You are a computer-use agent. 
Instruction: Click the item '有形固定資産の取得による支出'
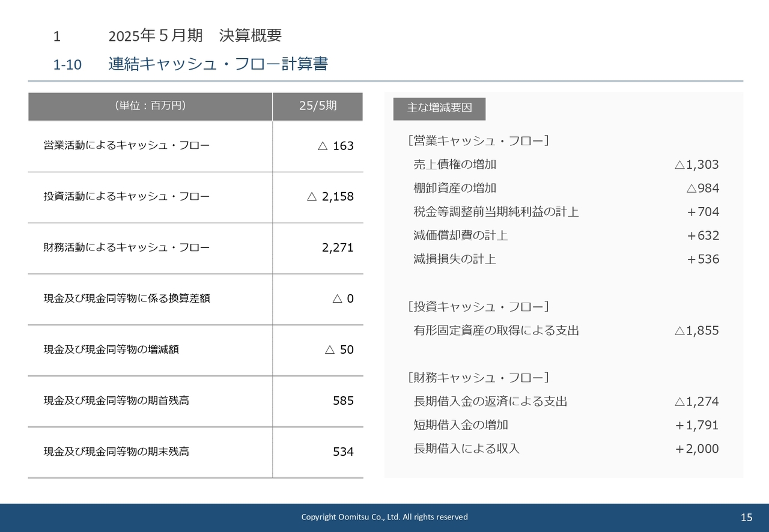pos(496,330)
